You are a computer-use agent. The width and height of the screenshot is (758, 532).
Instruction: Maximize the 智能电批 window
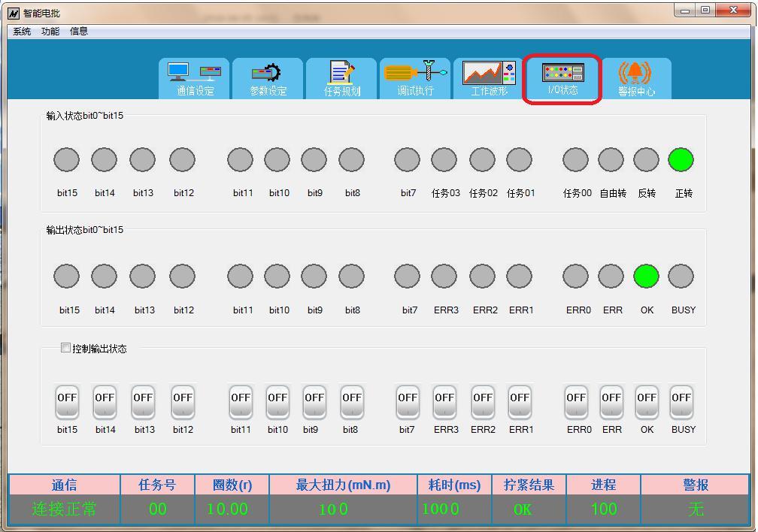click(x=705, y=11)
